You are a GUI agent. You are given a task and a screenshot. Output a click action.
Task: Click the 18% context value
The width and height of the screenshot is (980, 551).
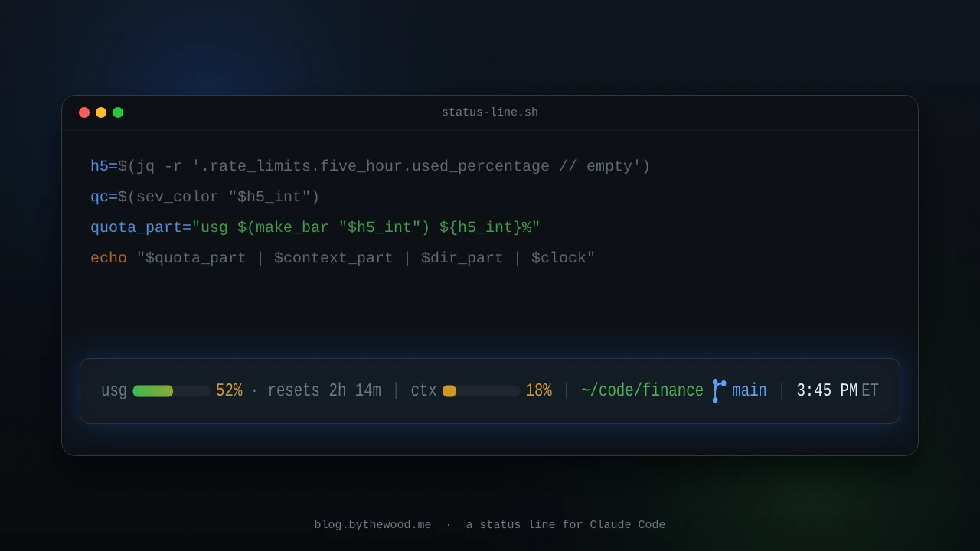(x=538, y=390)
